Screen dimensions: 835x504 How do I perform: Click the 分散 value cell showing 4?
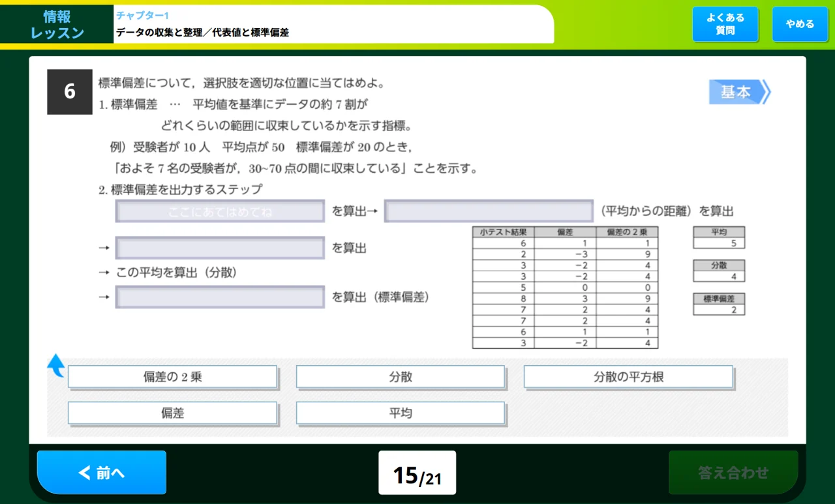719,276
